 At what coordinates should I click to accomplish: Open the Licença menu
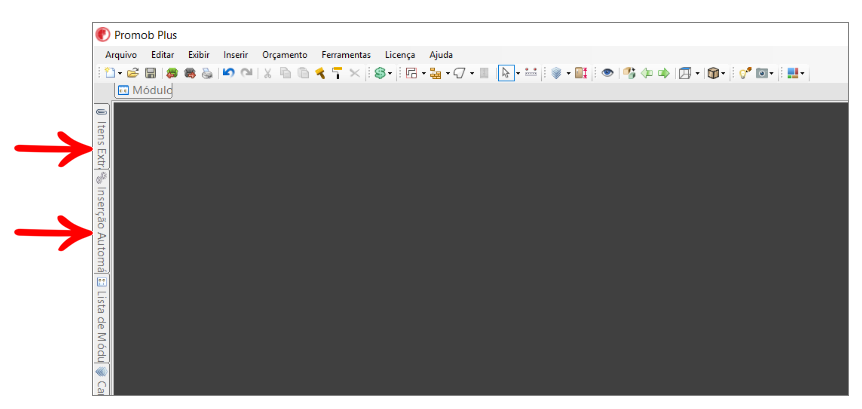point(400,55)
